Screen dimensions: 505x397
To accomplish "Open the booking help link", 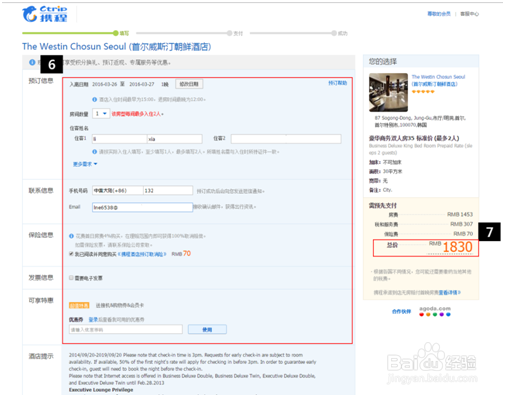I will (337, 83).
